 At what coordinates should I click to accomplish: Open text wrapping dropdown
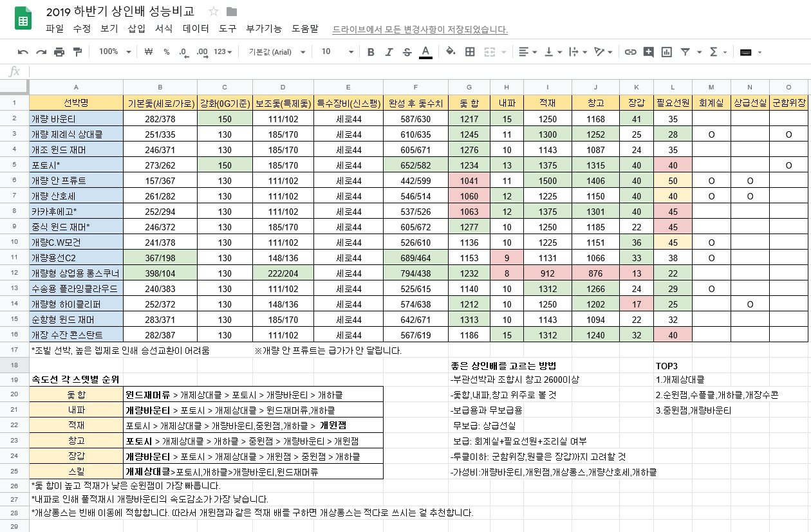coord(578,52)
